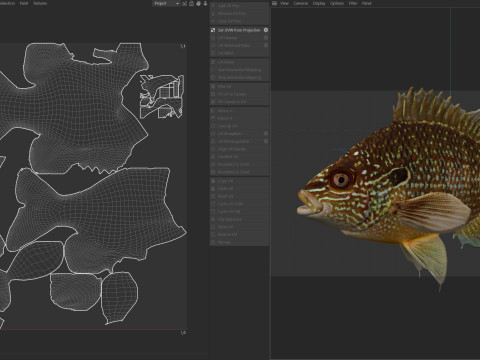Click the rounded UV island at bottom center

coord(75,292)
